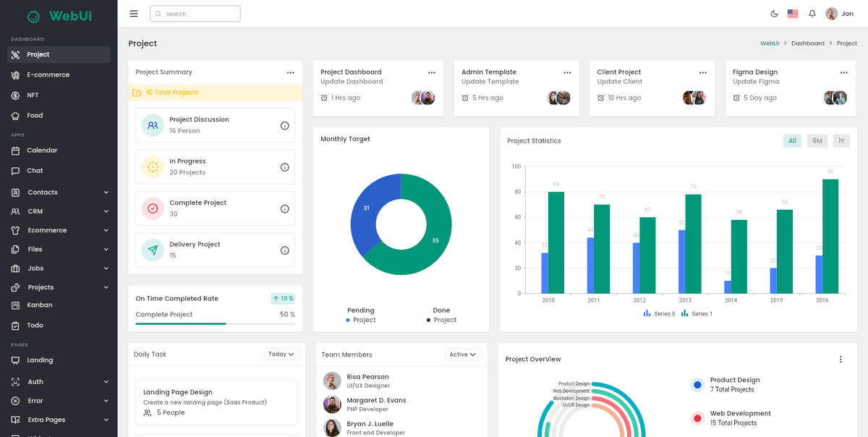868x437 pixels.
Task: Click the WebUi logo
Action: (59, 16)
